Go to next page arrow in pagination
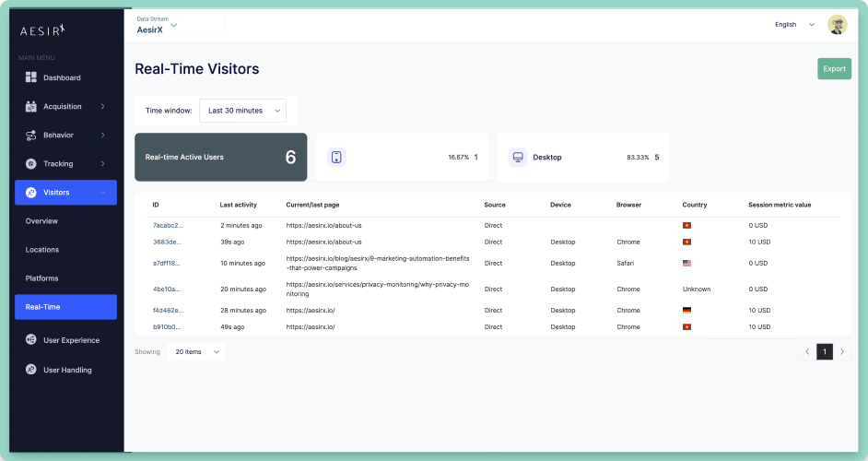The height and width of the screenshot is (461, 868). click(x=841, y=351)
